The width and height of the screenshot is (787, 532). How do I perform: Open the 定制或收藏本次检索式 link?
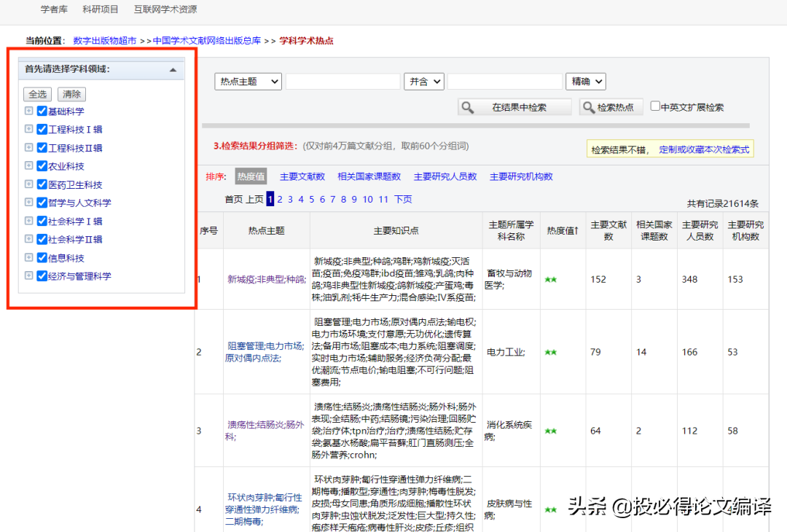click(x=705, y=148)
